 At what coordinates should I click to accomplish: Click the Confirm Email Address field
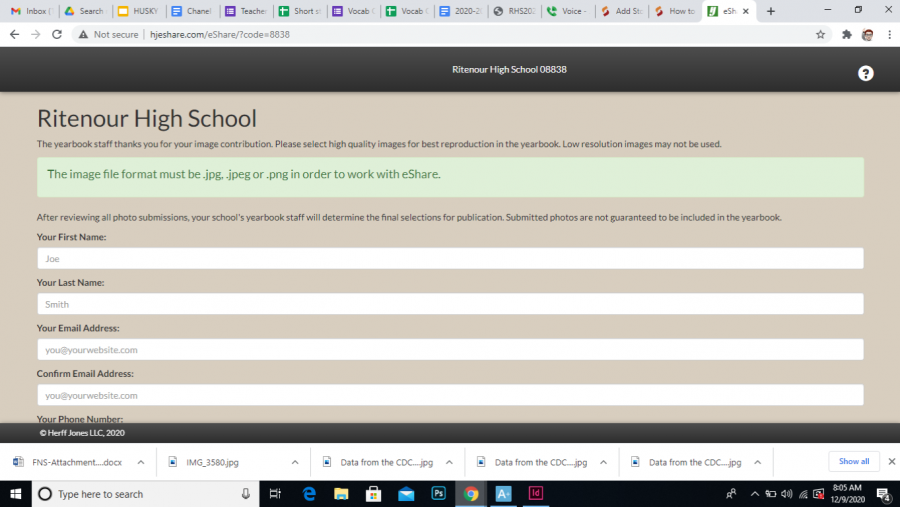(450, 395)
